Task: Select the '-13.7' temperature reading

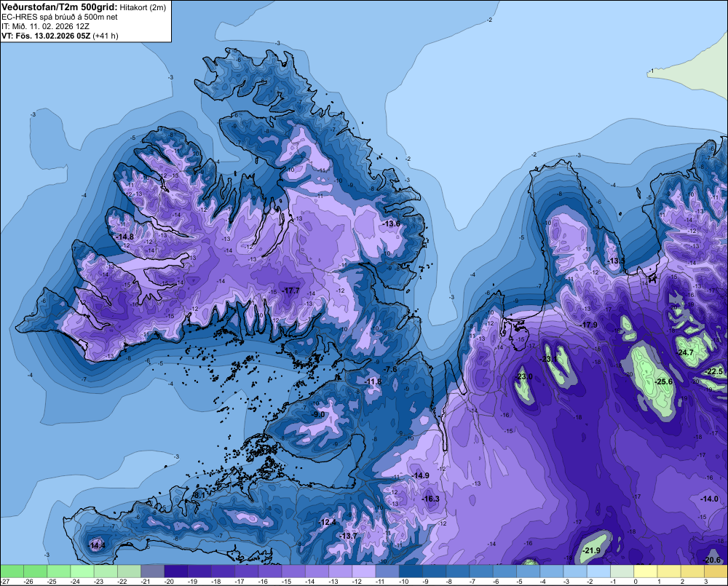Action: 348,536
